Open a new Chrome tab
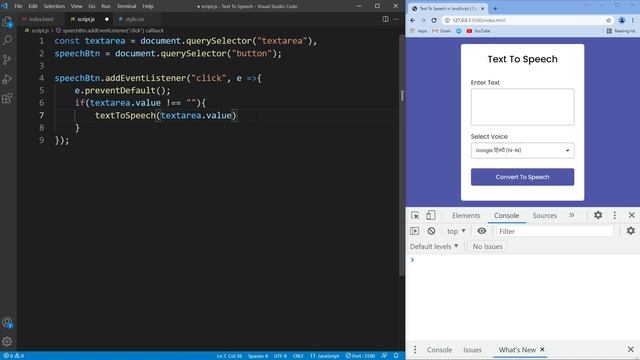Image resolution: width=640 pixels, height=360 pixels. pyautogui.click(x=495, y=8)
